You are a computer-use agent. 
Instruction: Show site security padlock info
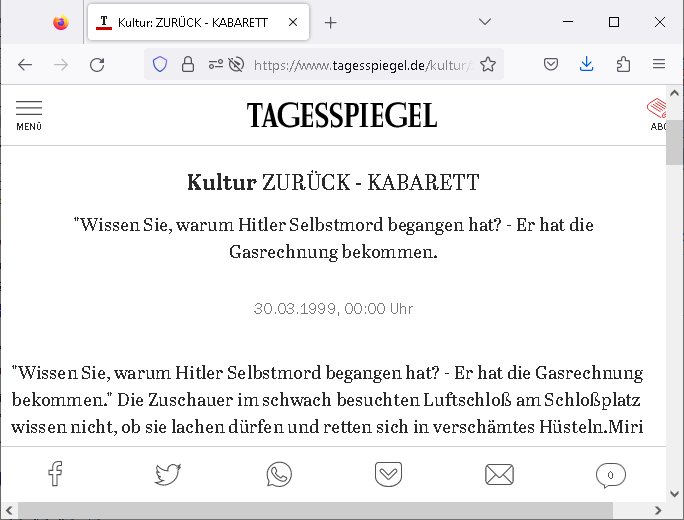[188, 65]
